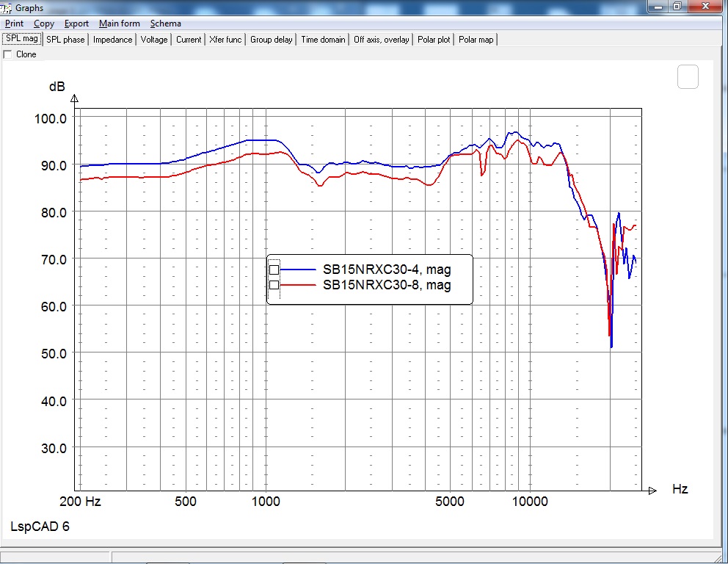Screen dimensions: 728x564
Task: Switch to the Impedance tab
Action: (x=112, y=40)
